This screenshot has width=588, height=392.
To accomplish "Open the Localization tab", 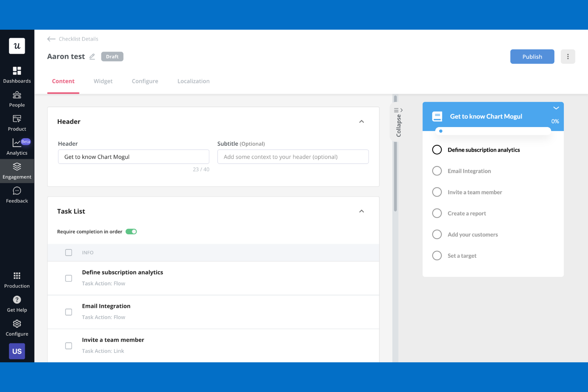I will (x=193, y=81).
